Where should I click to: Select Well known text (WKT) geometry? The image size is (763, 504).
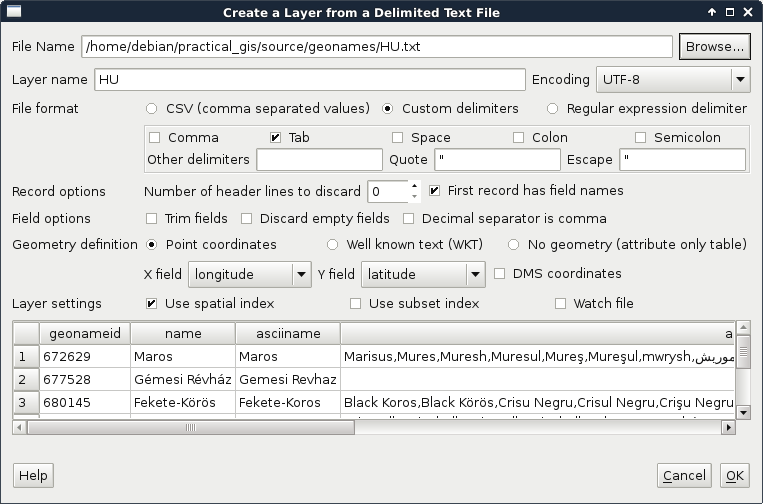pos(333,244)
